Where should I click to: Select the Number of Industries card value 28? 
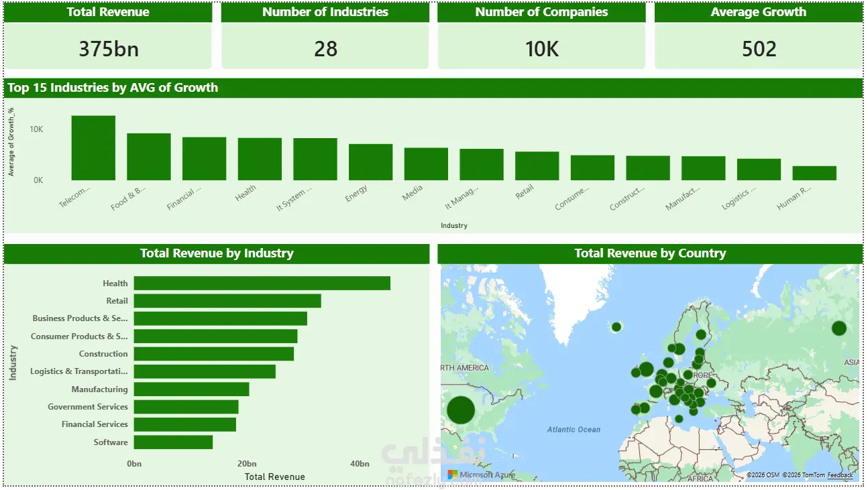[325, 49]
